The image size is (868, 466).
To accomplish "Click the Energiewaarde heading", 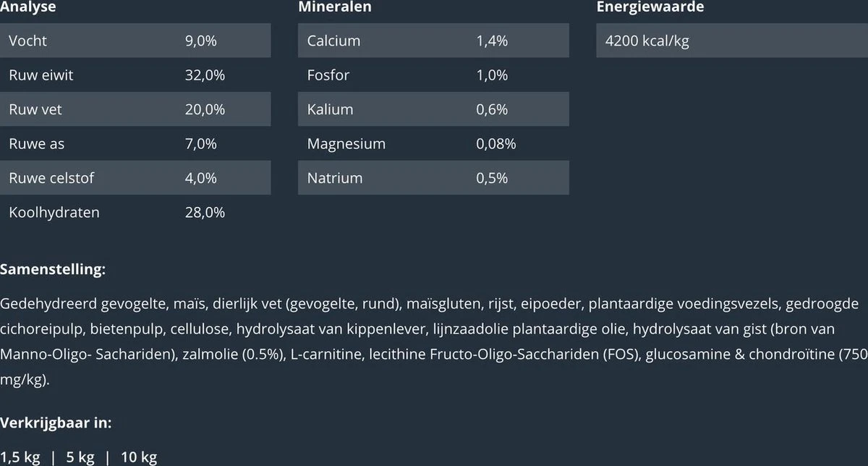I will point(650,7).
